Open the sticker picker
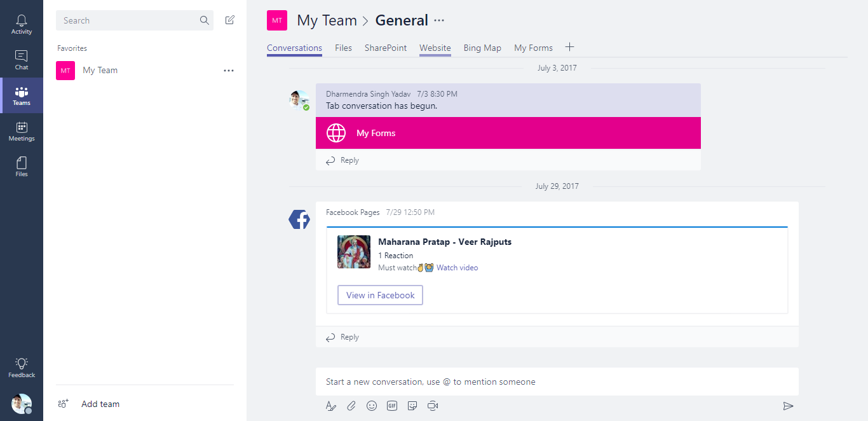The height and width of the screenshot is (421, 868). coord(412,406)
